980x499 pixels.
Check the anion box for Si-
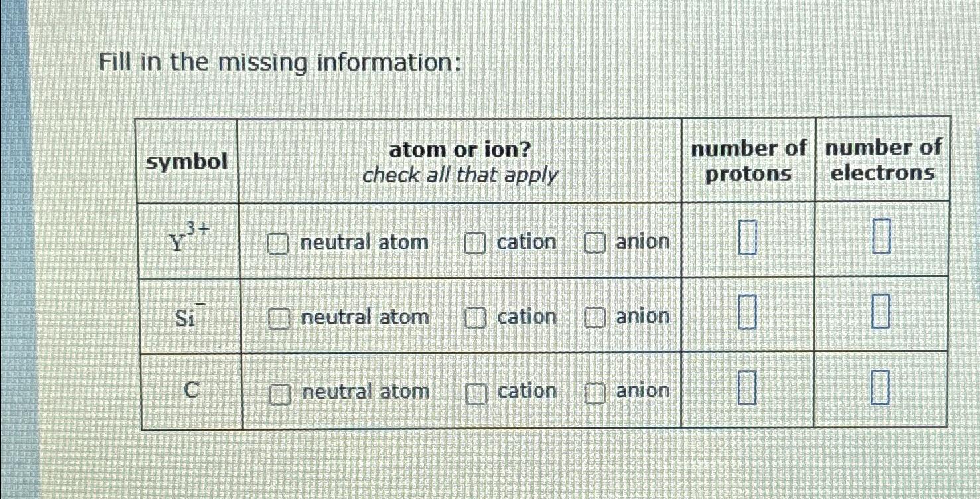[595, 317]
